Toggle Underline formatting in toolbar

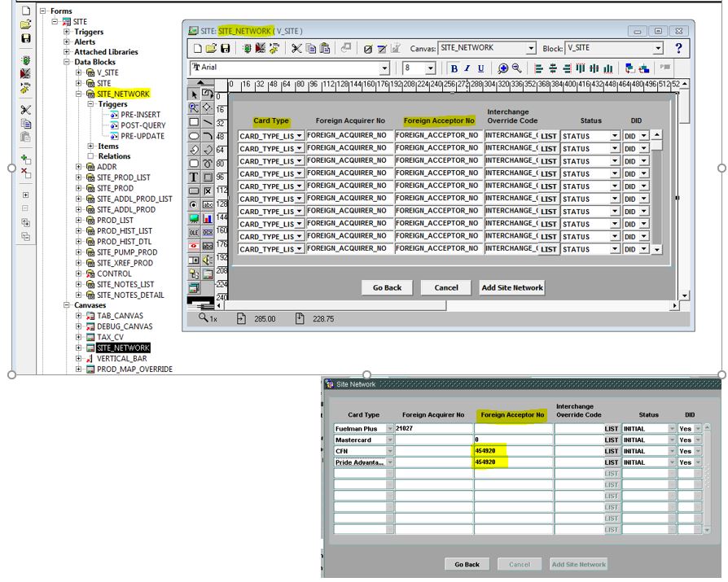pyautogui.click(x=480, y=69)
